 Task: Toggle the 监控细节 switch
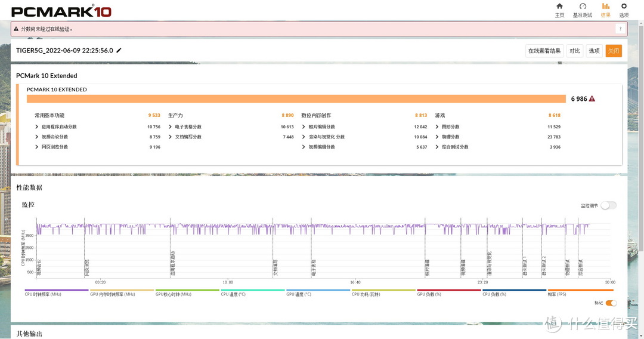pos(608,205)
